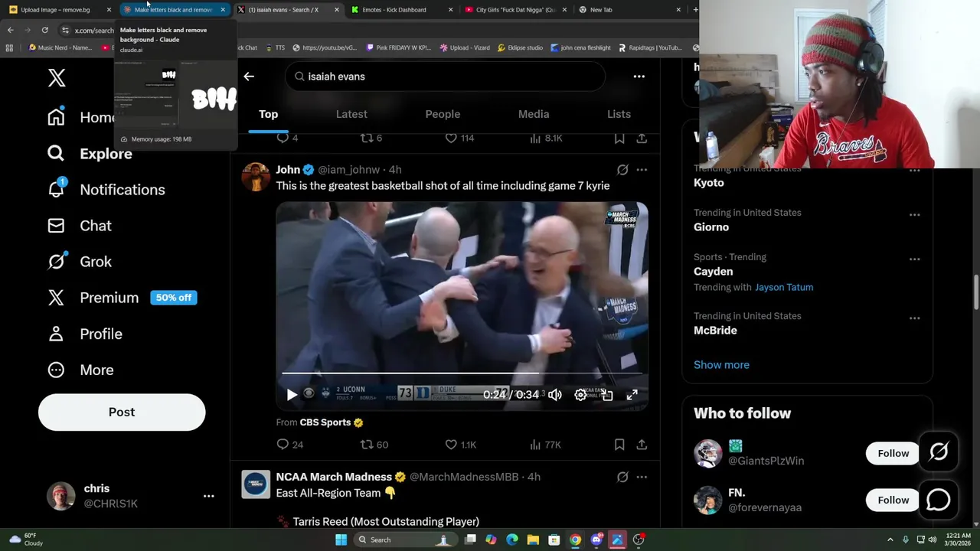
Task: Open more options on March Madness post
Action: pyautogui.click(x=642, y=477)
